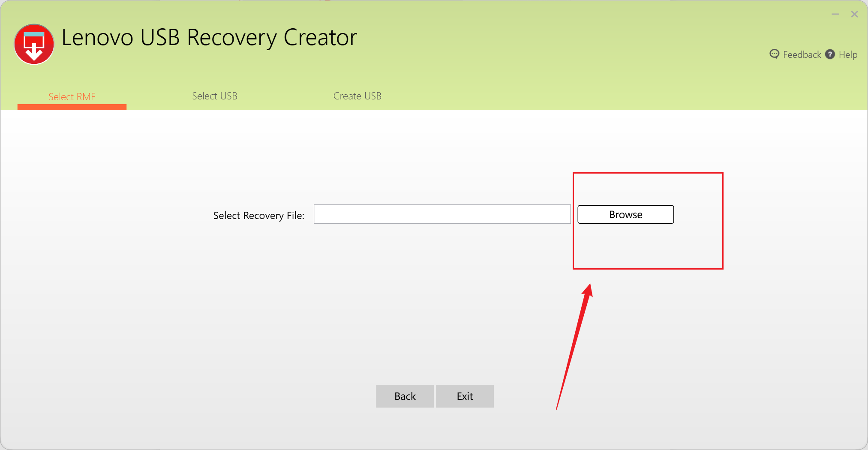Image resolution: width=868 pixels, height=450 pixels.
Task: Switch to the Select USB tab
Action: (215, 96)
